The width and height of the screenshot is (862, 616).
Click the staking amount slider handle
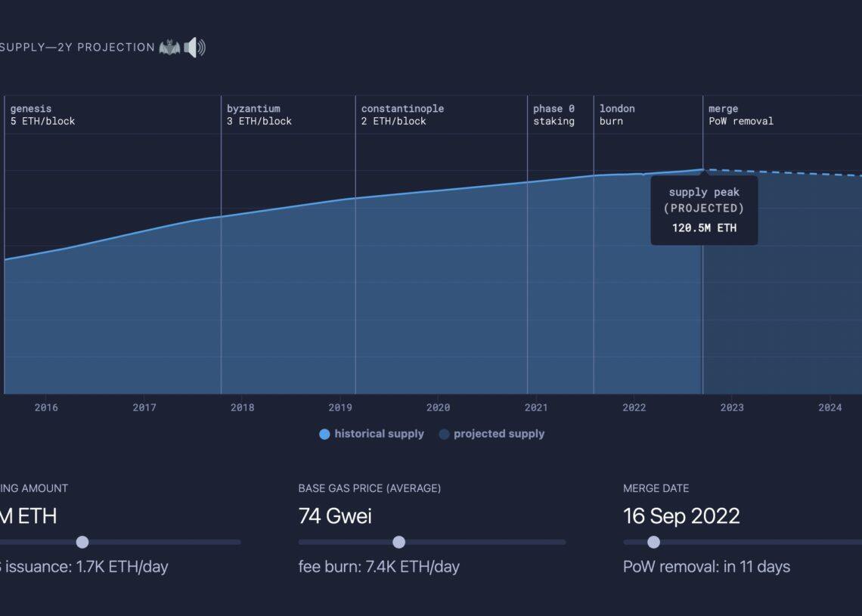click(x=82, y=542)
